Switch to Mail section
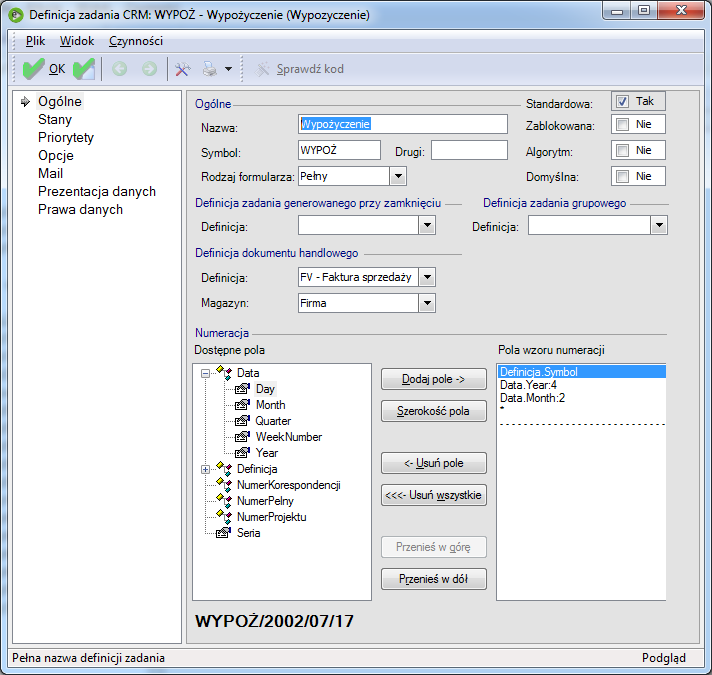 (x=50, y=173)
